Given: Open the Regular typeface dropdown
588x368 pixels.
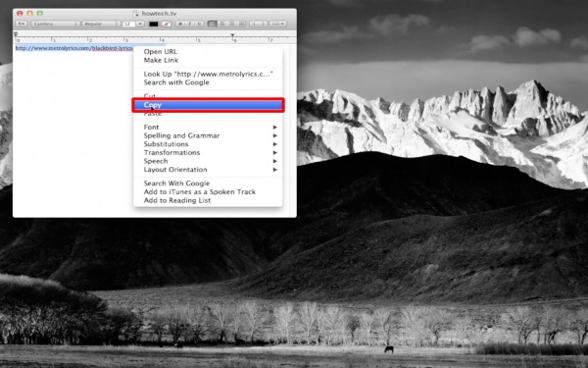Looking at the screenshot, I should (101, 24).
